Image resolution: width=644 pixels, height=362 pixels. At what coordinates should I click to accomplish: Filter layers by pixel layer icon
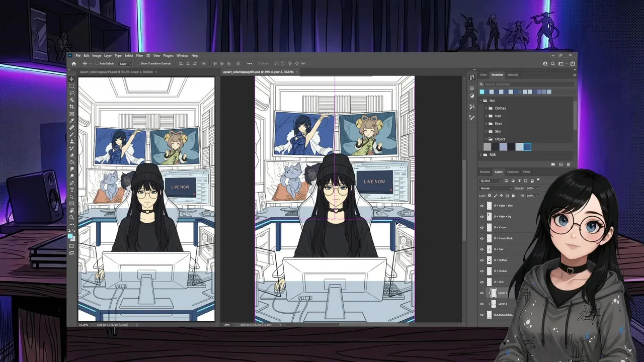click(507, 180)
